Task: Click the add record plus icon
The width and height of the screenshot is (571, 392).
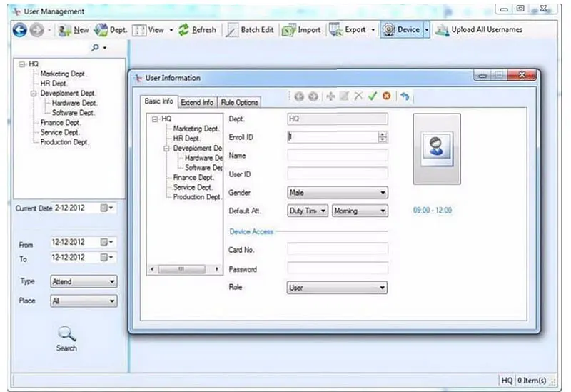Action: (x=330, y=96)
